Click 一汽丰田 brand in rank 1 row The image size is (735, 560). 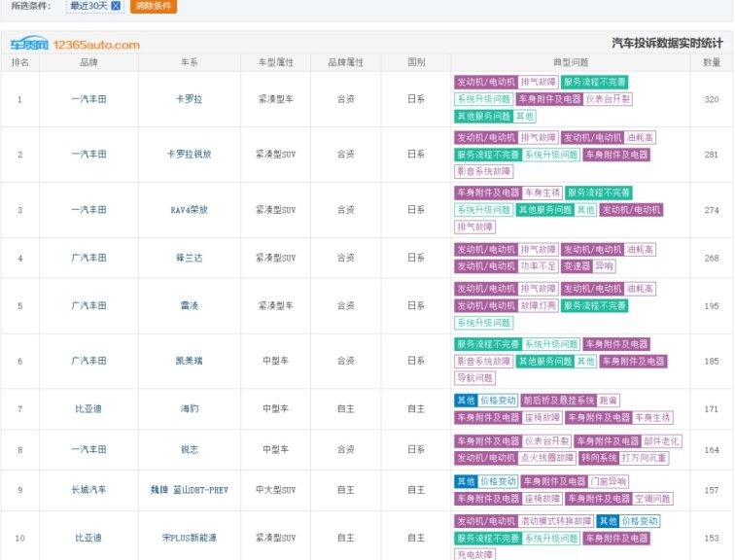88,99
